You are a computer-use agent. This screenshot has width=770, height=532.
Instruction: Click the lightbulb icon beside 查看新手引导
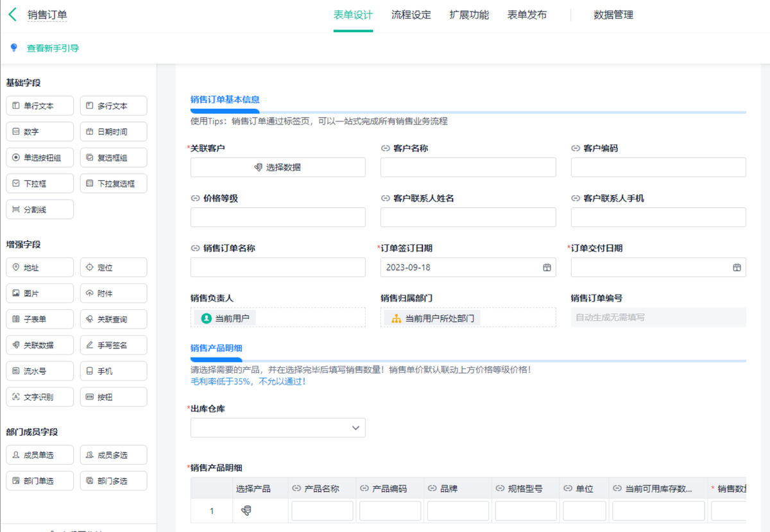14,48
